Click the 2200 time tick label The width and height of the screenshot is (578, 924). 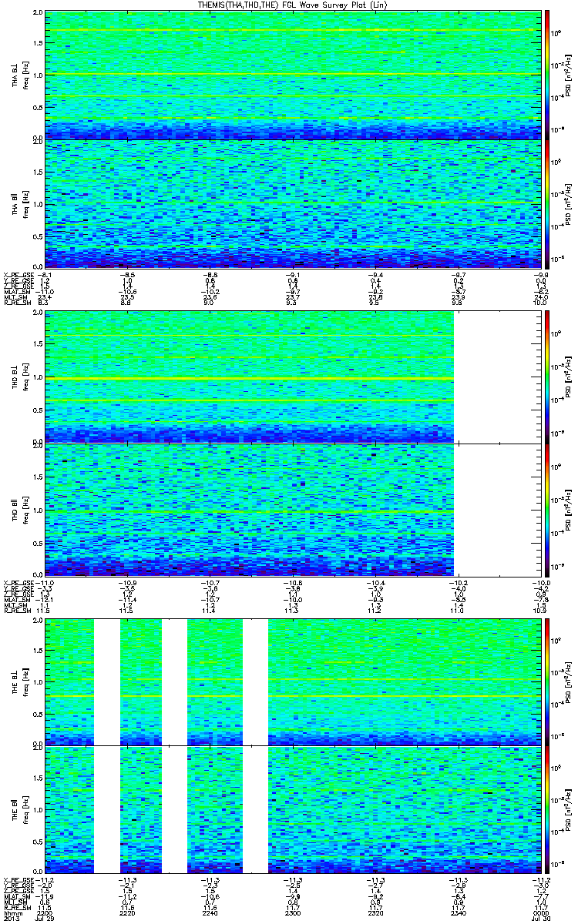pyautogui.click(x=45, y=913)
